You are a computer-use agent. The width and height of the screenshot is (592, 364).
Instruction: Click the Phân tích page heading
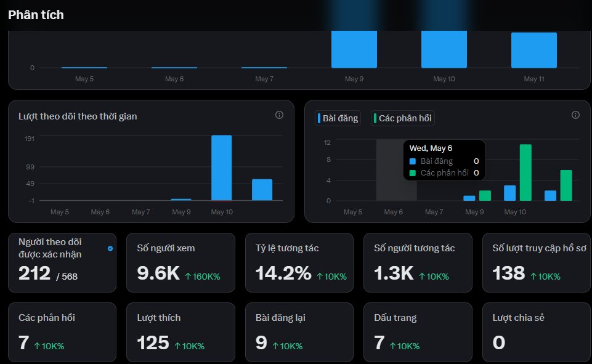[x=36, y=15]
